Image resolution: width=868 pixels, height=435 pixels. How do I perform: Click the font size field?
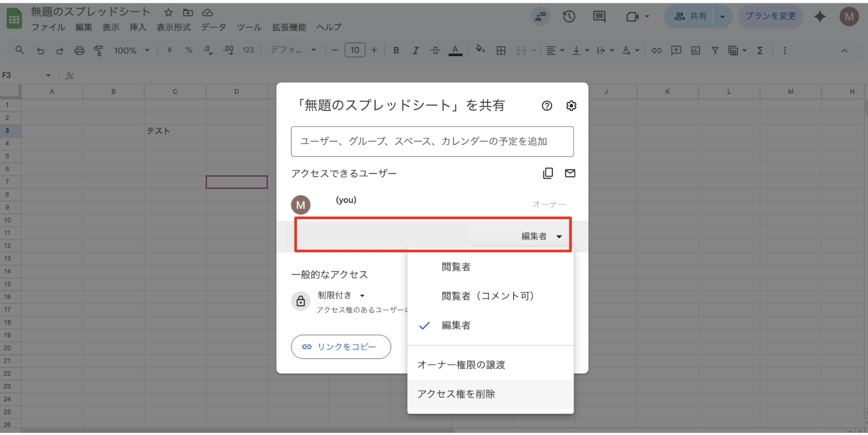coord(355,50)
